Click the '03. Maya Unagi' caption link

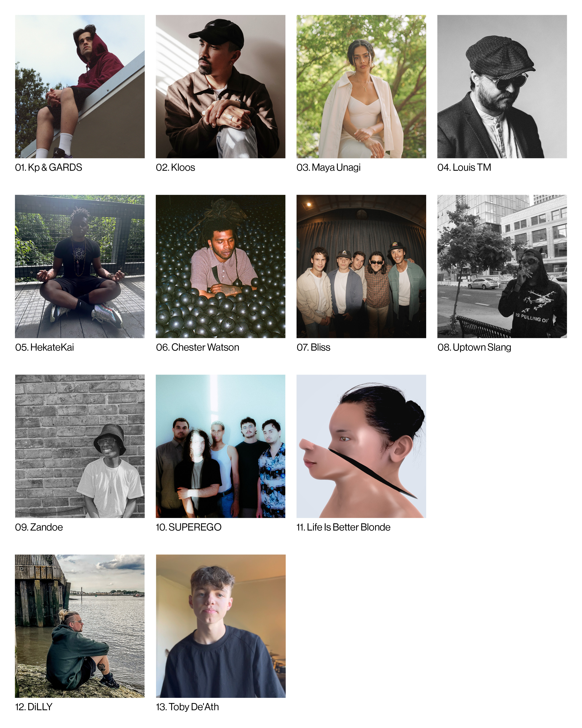[x=329, y=168]
